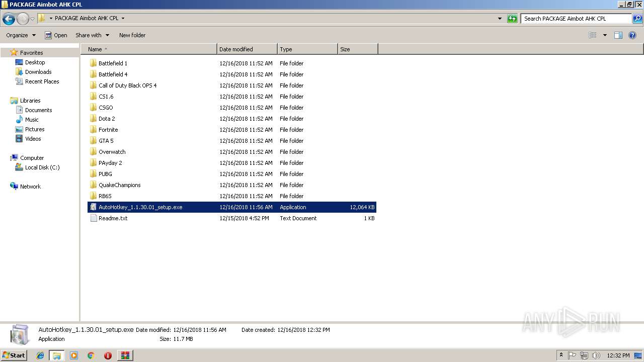644x362 pixels.
Task: Click the greyed-out Forward arrow button
Action: 23,19
